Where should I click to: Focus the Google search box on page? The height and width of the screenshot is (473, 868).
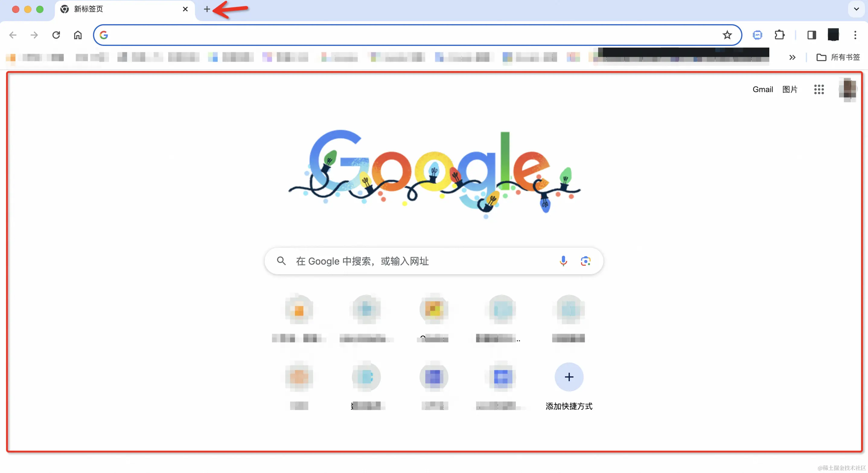point(425,261)
